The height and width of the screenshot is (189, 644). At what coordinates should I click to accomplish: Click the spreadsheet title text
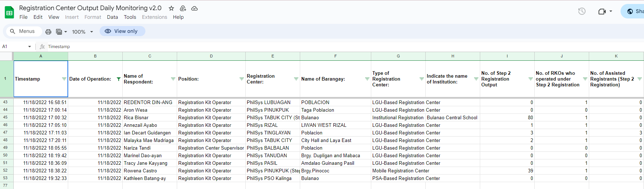coord(90,8)
